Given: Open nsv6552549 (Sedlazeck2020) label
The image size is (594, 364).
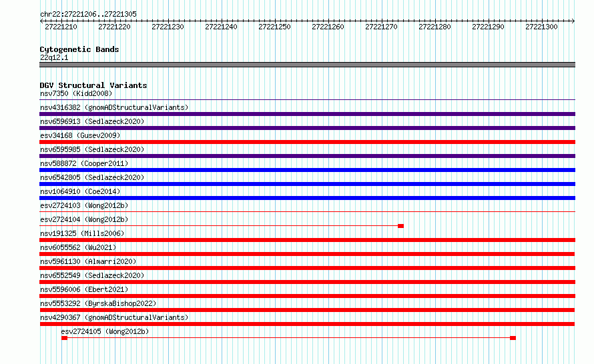Looking at the screenshot, I should point(92,275).
